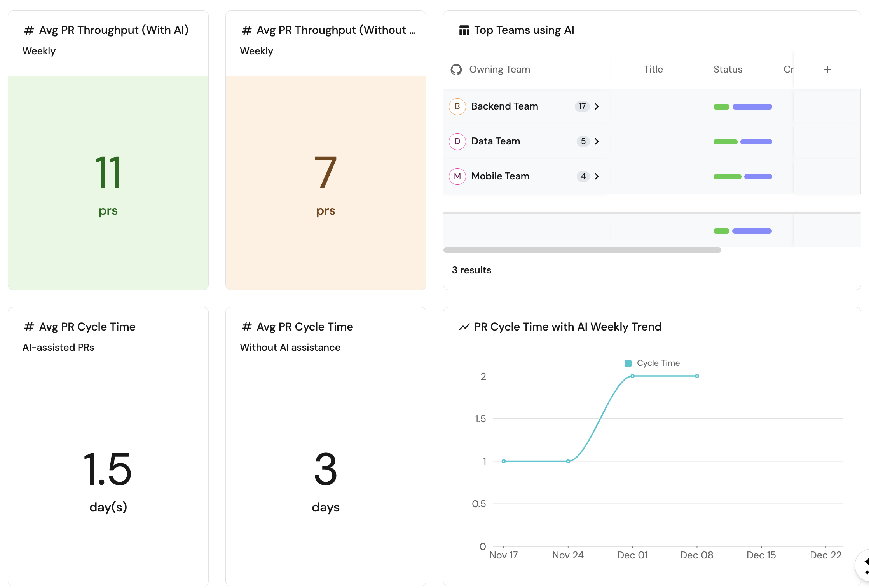Click the Dec 01 data point on chart
The height and width of the screenshot is (588, 869).
pyautogui.click(x=632, y=376)
